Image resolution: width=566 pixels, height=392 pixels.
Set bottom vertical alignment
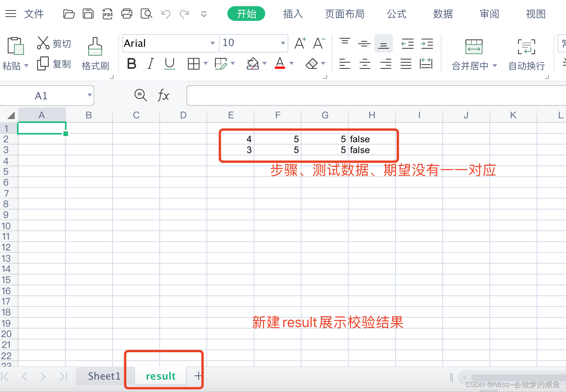pos(384,43)
